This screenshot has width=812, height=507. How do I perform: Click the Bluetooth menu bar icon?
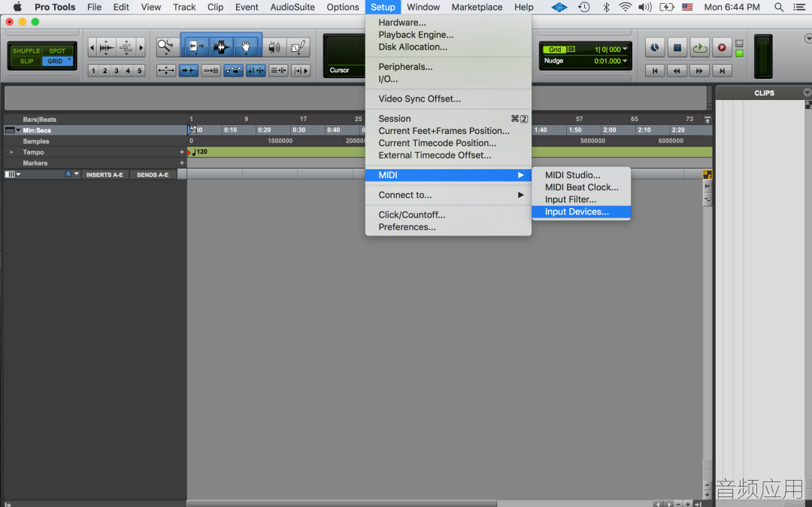(x=606, y=8)
